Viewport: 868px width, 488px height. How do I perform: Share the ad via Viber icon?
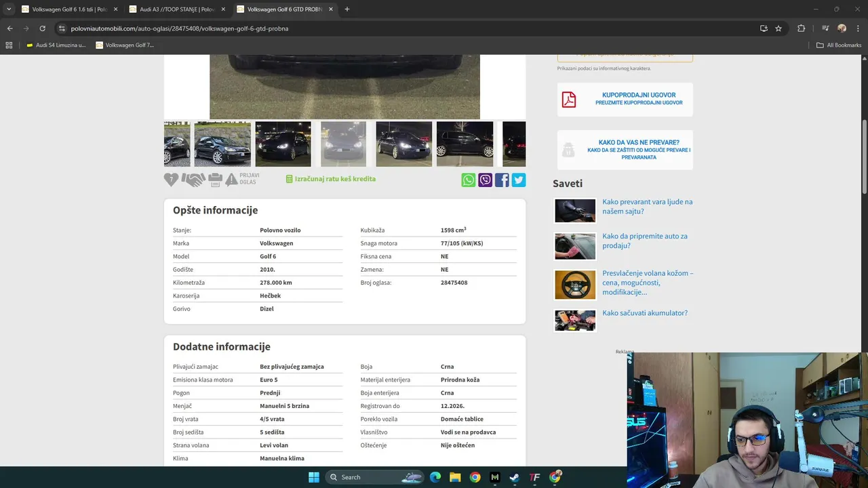click(x=485, y=180)
